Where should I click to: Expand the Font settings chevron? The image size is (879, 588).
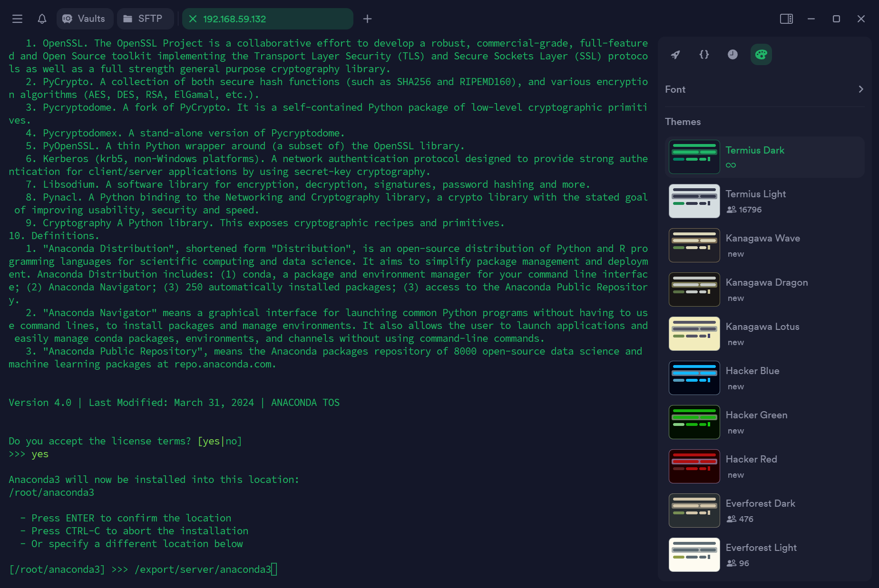pos(861,89)
